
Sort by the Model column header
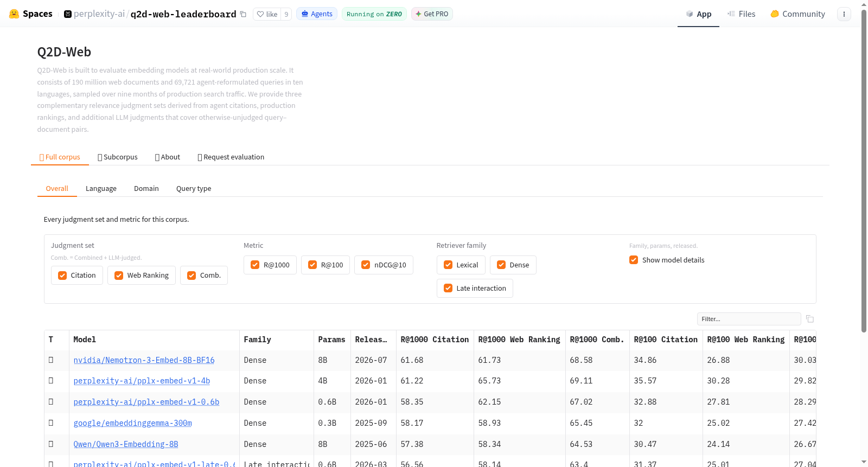point(154,340)
